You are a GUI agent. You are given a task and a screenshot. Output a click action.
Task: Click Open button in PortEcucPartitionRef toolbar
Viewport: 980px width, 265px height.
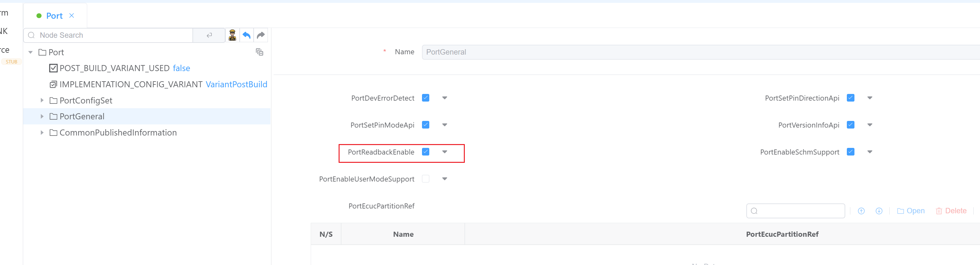coord(911,211)
